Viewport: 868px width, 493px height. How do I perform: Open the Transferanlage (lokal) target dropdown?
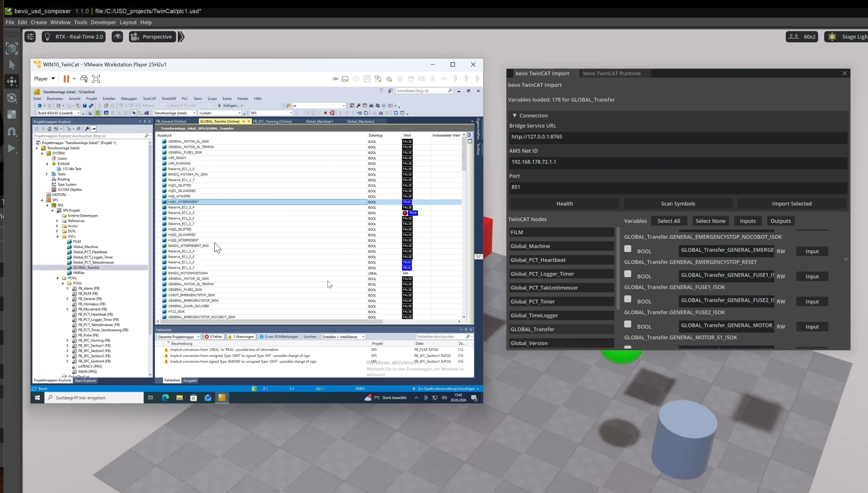(174, 113)
